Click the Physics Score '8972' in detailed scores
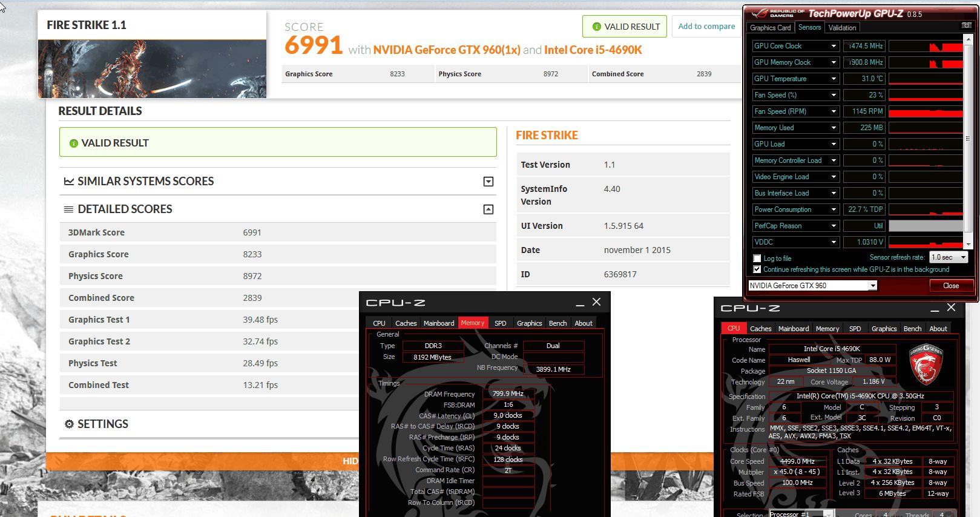 pyautogui.click(x=252, y=276)
